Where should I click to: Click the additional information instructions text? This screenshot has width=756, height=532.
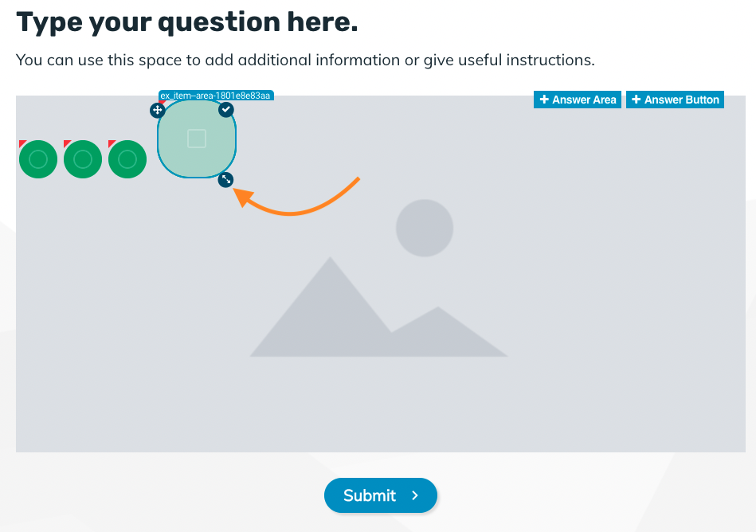[305, 60]
